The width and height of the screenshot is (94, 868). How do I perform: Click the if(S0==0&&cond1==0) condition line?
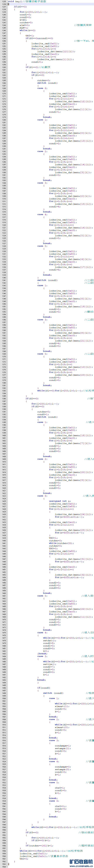[x=39, y=38]
